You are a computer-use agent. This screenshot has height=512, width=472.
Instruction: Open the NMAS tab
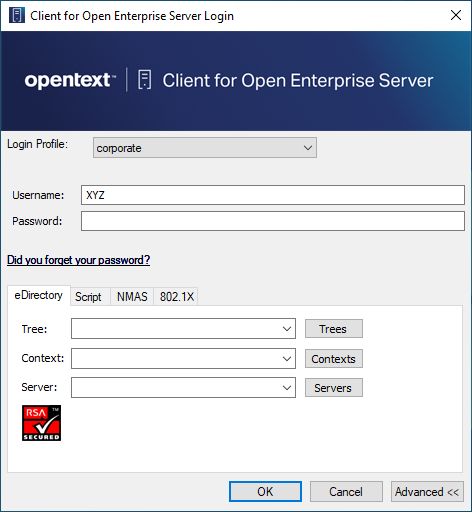(132, 297)
